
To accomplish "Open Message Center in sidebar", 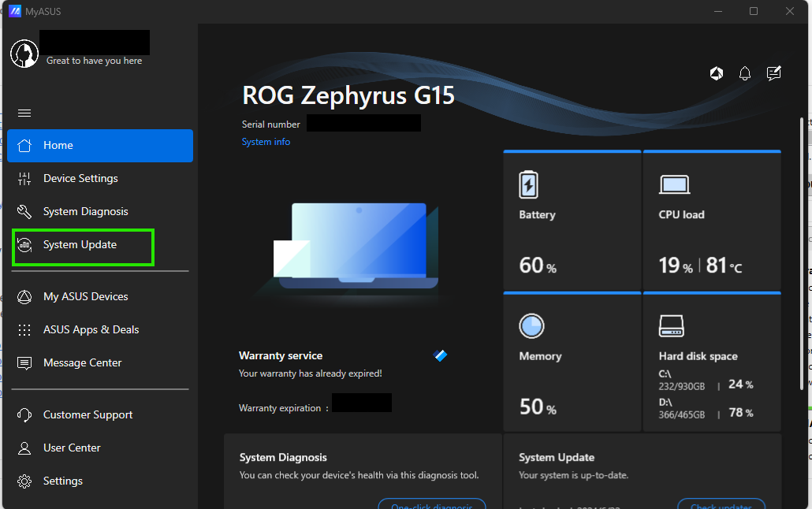I will 100,363.
